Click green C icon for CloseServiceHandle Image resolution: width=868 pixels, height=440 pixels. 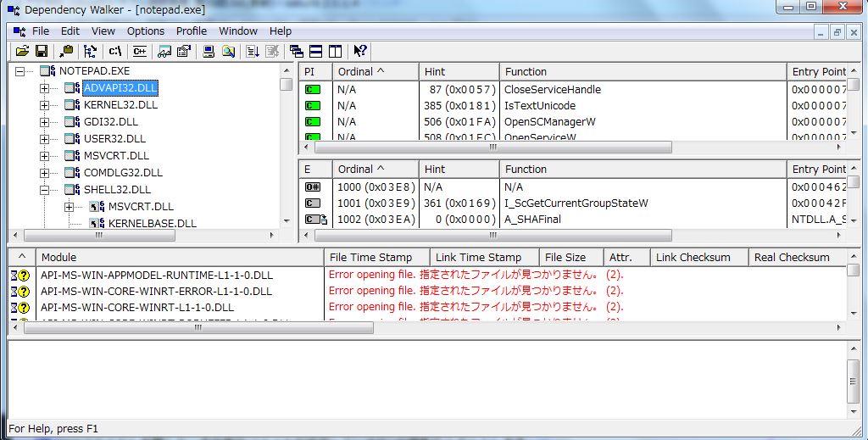pos(313,90)
